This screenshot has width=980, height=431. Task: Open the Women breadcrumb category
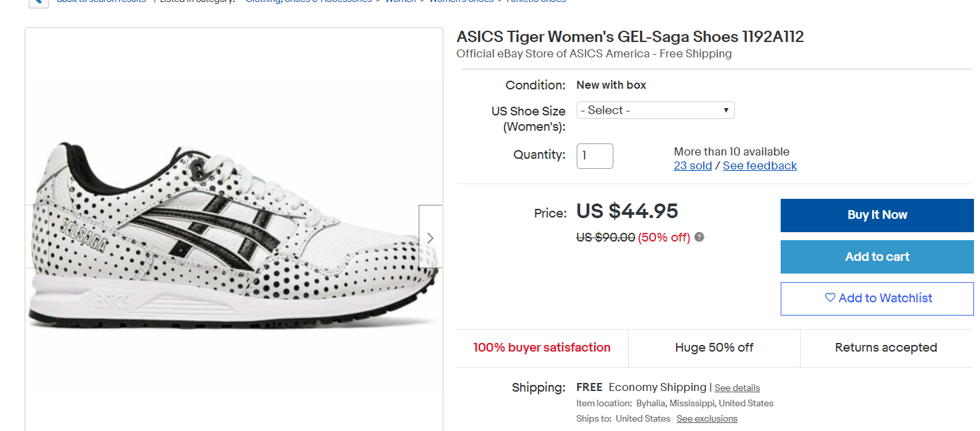click(400, 2)
